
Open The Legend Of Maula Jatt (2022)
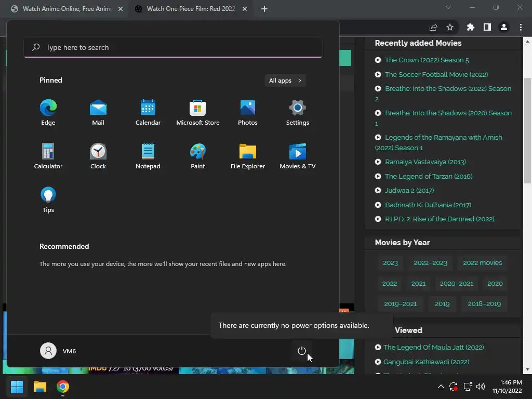[434, 348]
